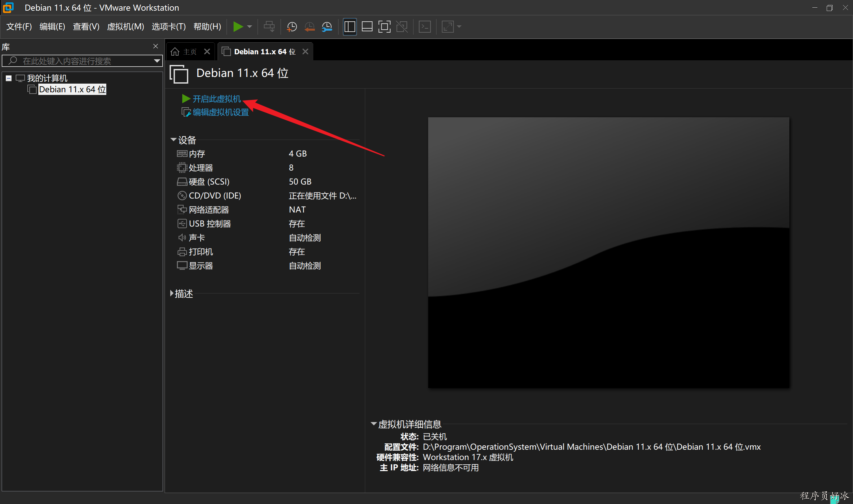Open the 文件(F) menu
The width and height of the screenshot is (853, 504).
[x=19, y=27]
